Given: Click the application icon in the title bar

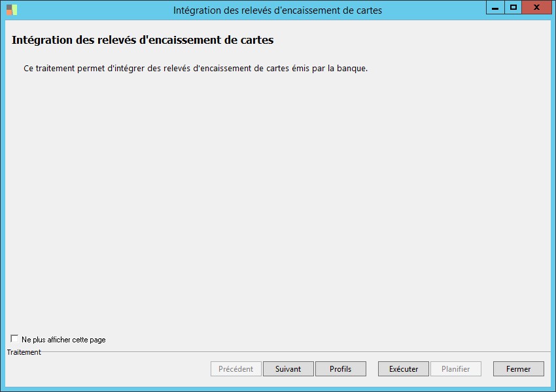Looking at the screenshot, I should [x=12, y=10].
